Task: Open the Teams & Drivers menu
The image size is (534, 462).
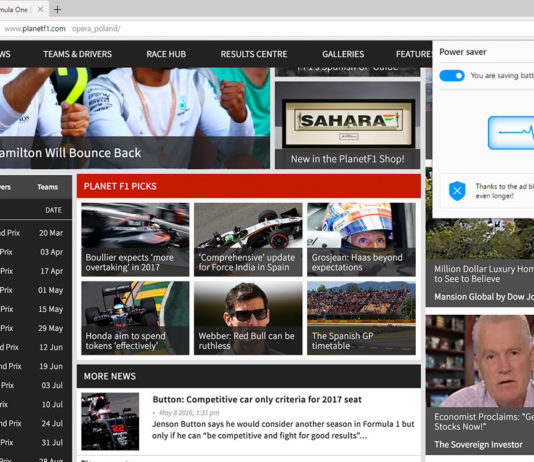Action: (x=77, y=54)
